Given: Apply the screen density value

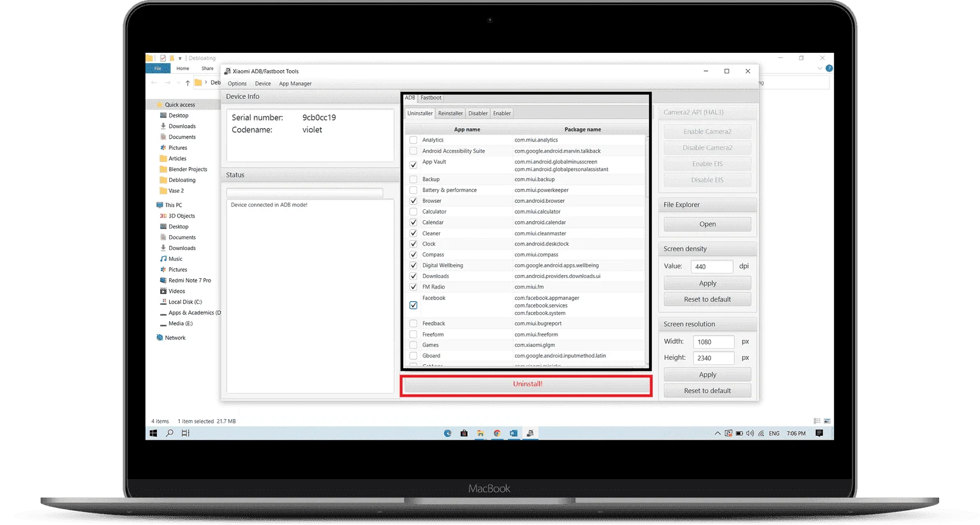Looking at the screenshot, I should click(708, 283).
